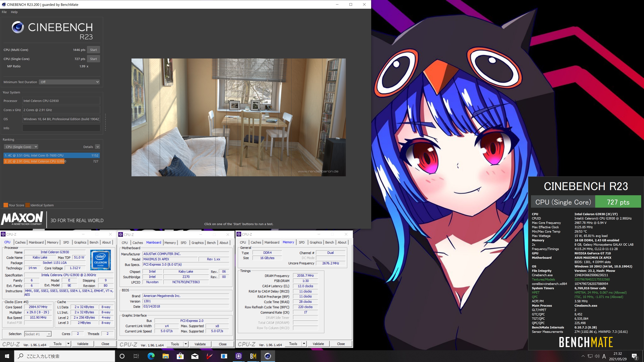Screen dimensions: 644x362
Task: Open the File menu in Cinebench
Action: pyautogui.click(x=4, y=12)
